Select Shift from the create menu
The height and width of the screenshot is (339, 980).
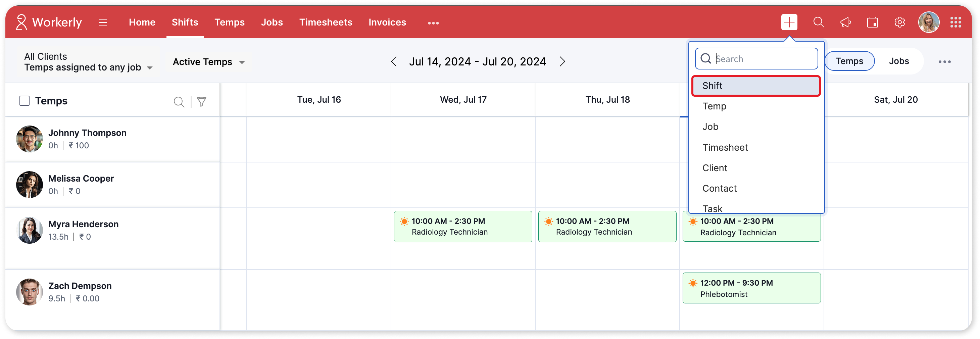756,86
